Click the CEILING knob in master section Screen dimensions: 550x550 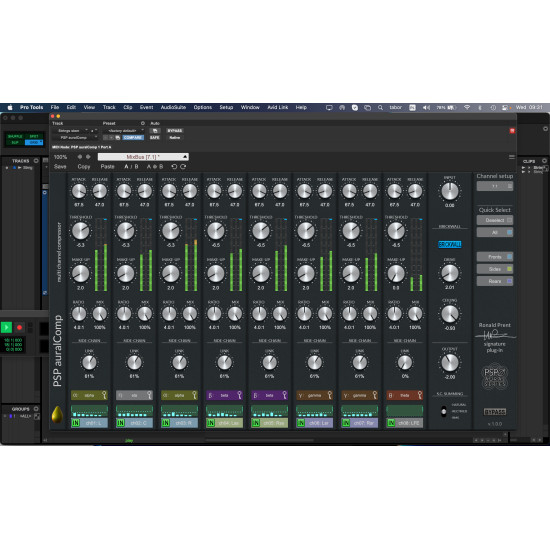(450, 314)
